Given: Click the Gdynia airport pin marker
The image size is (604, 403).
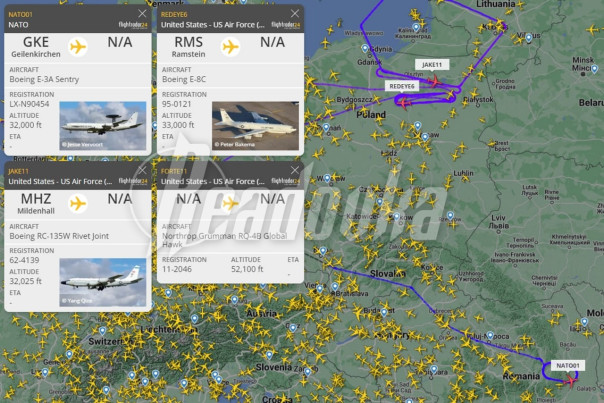Looking at the screenshot, I should coord(365,48).
